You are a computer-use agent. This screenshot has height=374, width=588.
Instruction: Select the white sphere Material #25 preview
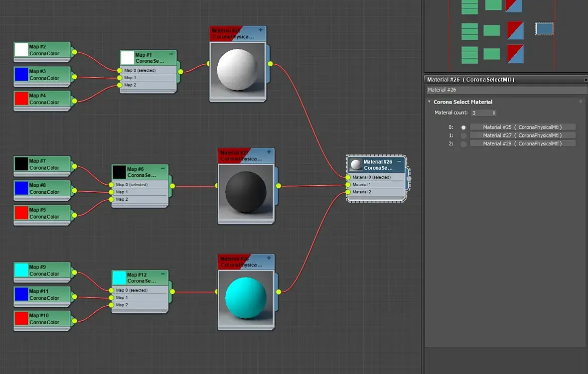coord(238,70)
